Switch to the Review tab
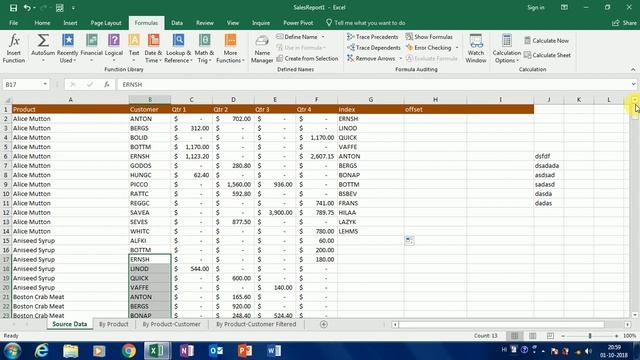 tap(204, 23)
